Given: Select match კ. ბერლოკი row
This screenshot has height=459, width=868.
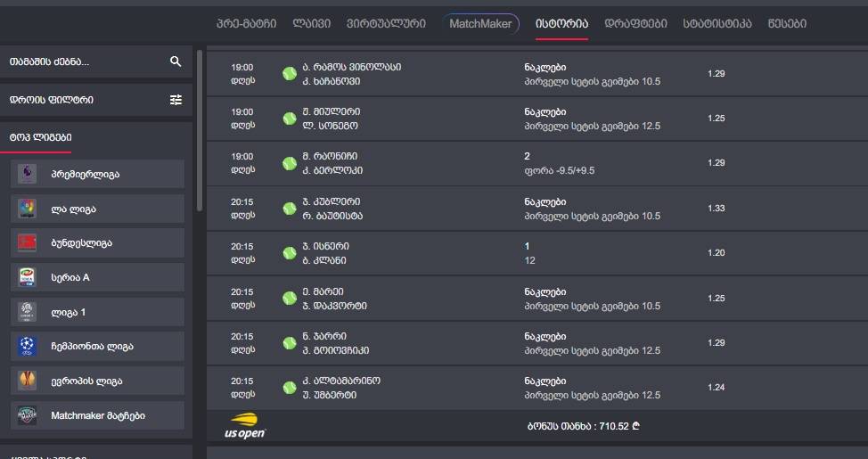Looking at the screenshot, I should [537, 163].
